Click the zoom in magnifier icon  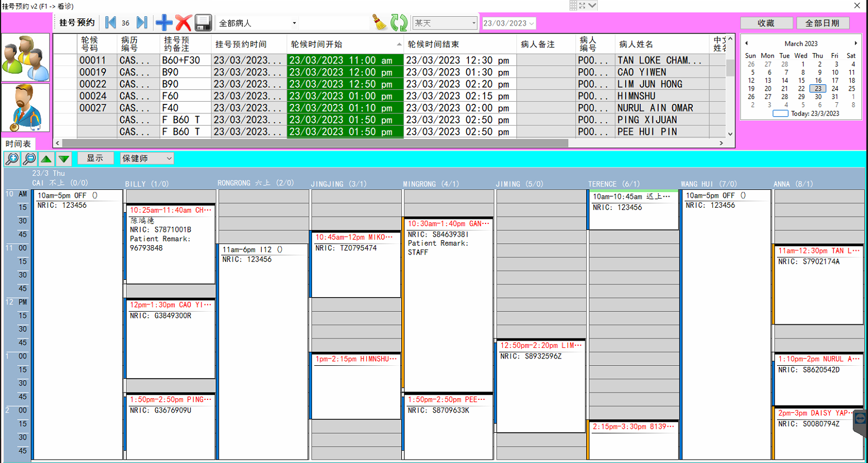(12, 159)
